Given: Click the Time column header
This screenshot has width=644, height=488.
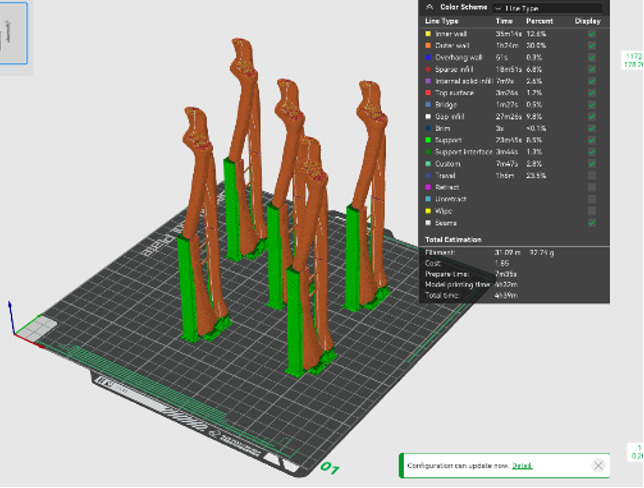Looking at the screenshot, I should coord(504,21).
